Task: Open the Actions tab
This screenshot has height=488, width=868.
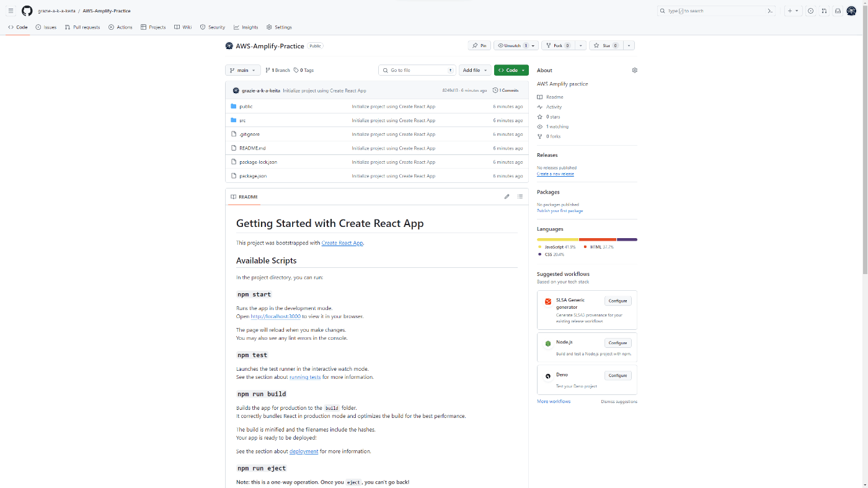Action: [x=120, y=27]
